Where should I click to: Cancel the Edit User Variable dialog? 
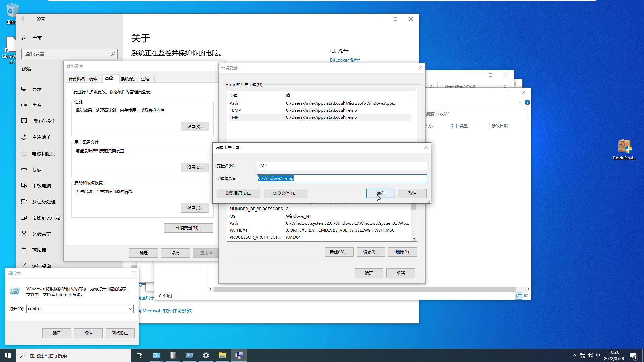412,193
